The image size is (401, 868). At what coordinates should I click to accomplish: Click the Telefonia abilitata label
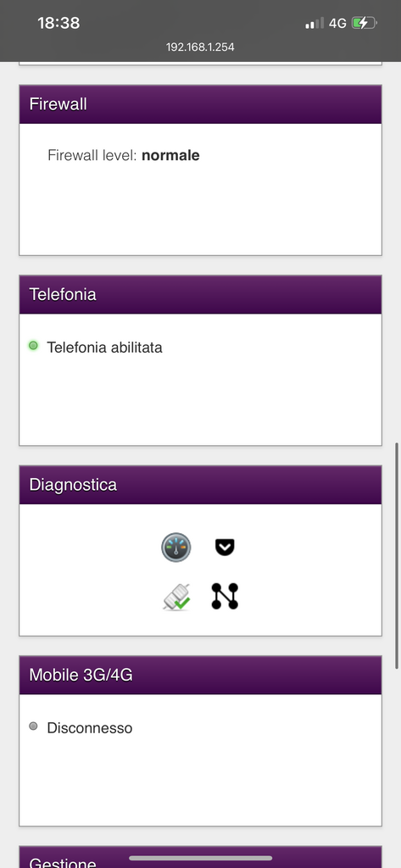point(104,348)
